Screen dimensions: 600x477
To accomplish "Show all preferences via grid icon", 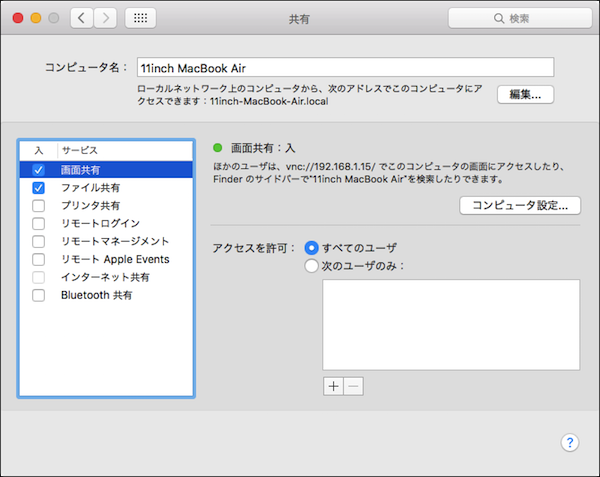I will pos(140,18).
